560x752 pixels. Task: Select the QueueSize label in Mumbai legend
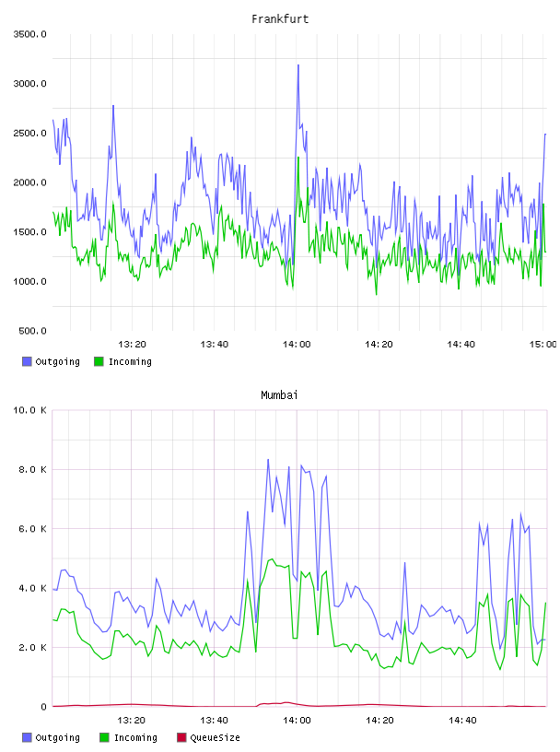[215, 737]
